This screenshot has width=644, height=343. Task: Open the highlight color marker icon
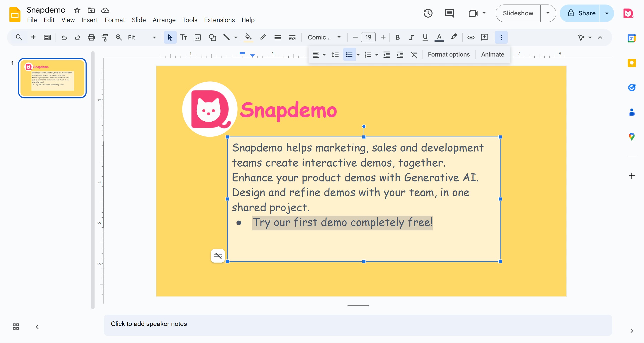[x=454, y=37]
